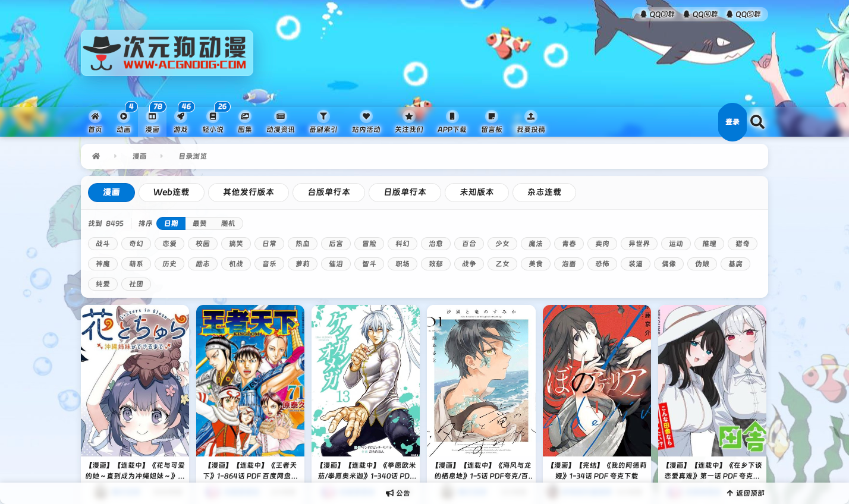Toggle the 战斗 tag filter
This screenshot has height=504, width=849.
tap(103, 244)
